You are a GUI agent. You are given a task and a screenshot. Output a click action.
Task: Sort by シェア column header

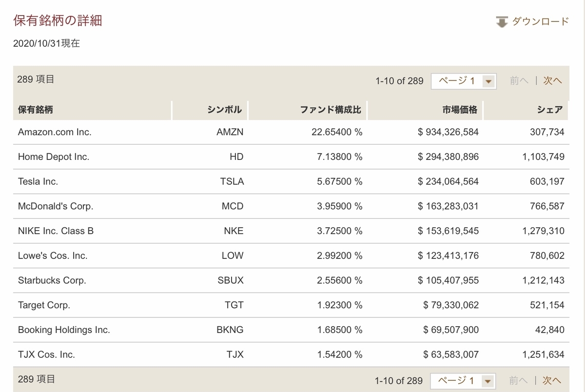point(527,110)
